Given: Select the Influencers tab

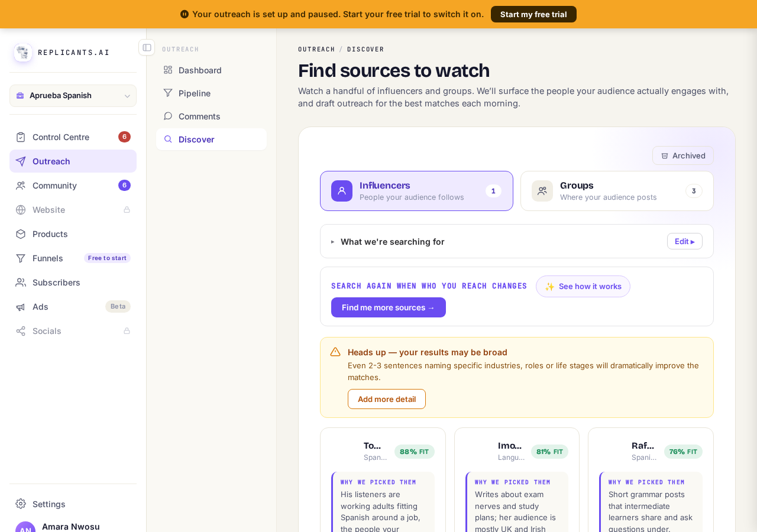Looking at the screenshot, I should tap(416, 191).
